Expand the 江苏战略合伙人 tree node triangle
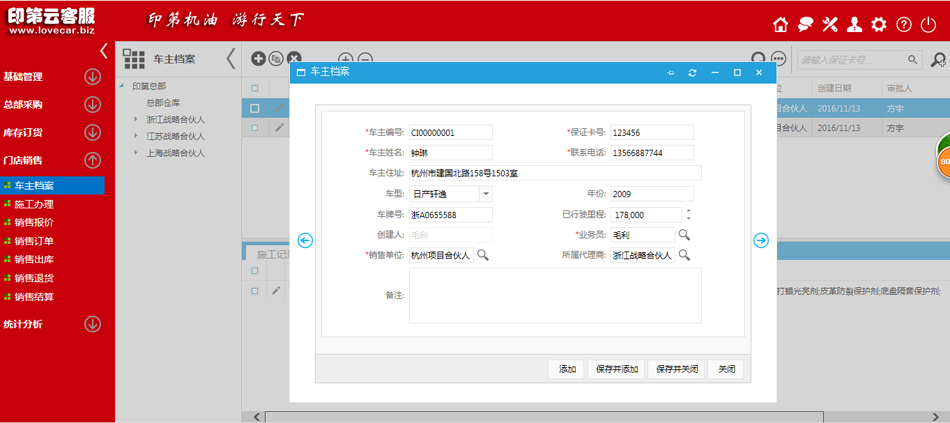The width and height of the screenshot is (950, 423). click(136, 136)
